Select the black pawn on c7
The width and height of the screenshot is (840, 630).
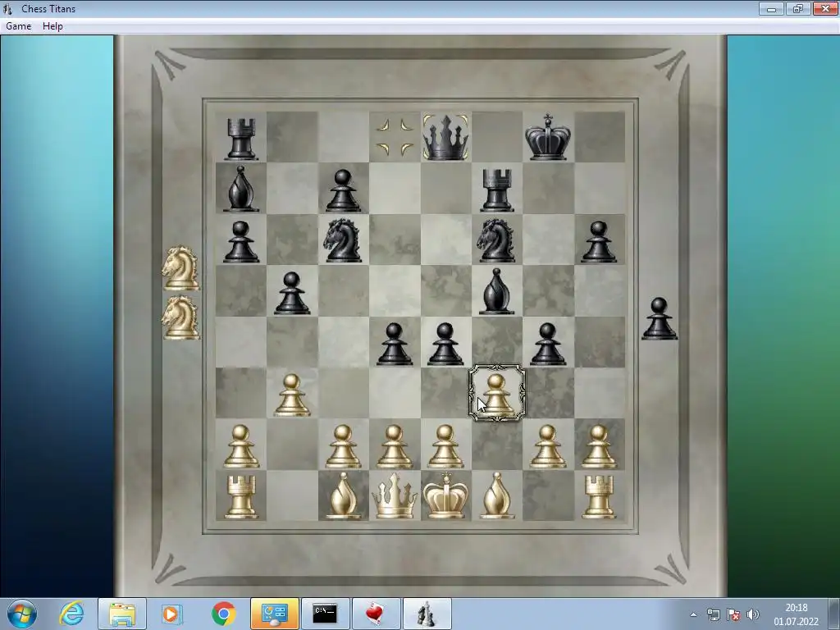pyautogui.click(x=343, y=190)
